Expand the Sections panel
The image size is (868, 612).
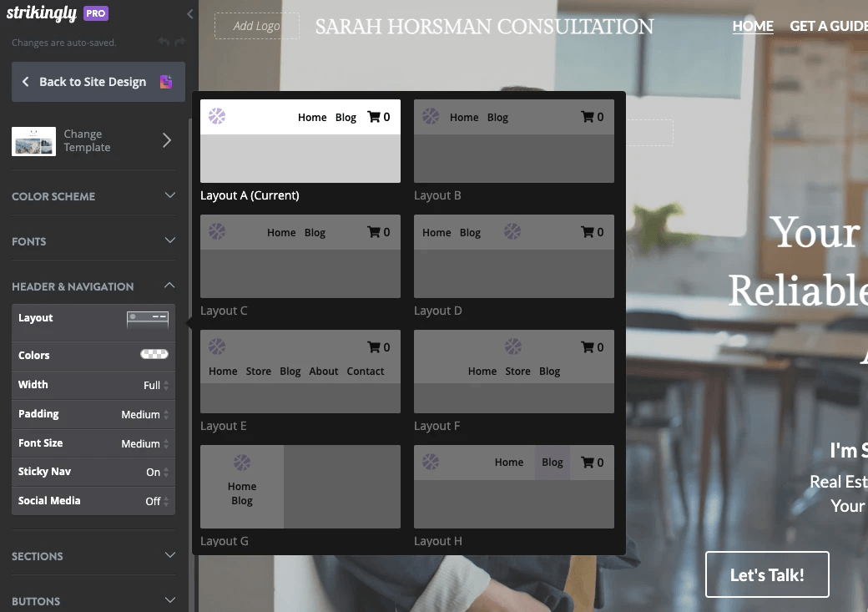tap(93, 556)
